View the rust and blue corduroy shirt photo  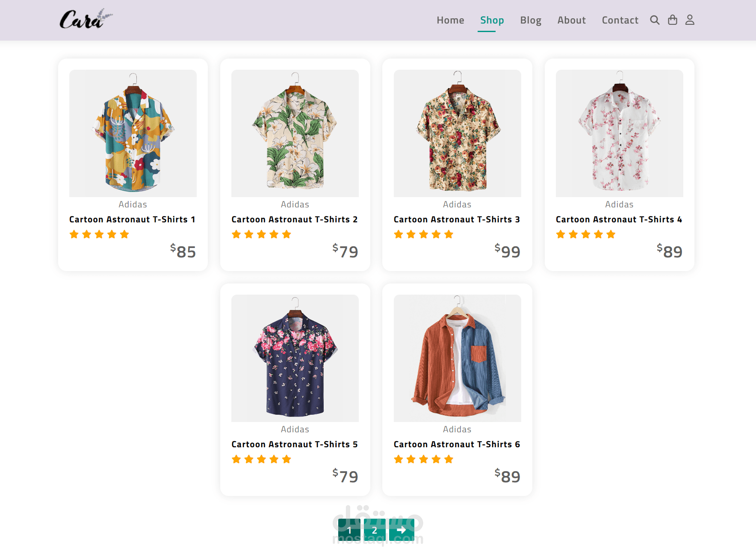(457, 358)
